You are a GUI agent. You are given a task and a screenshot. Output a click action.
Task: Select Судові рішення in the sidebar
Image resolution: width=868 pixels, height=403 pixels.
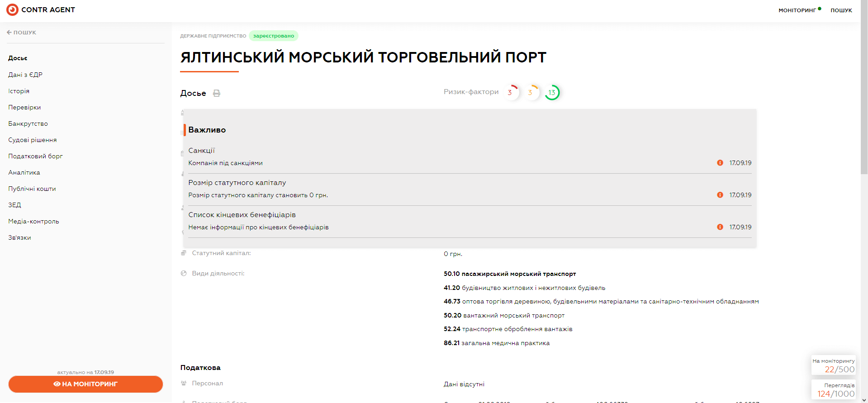tap(33, 140)
